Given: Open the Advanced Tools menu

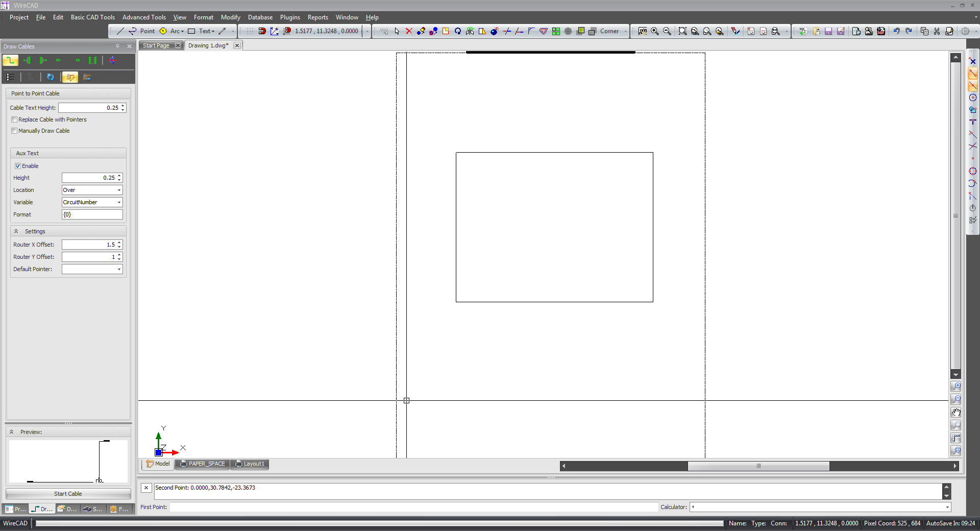Looking at the screenshot, I should pos(144,17).
